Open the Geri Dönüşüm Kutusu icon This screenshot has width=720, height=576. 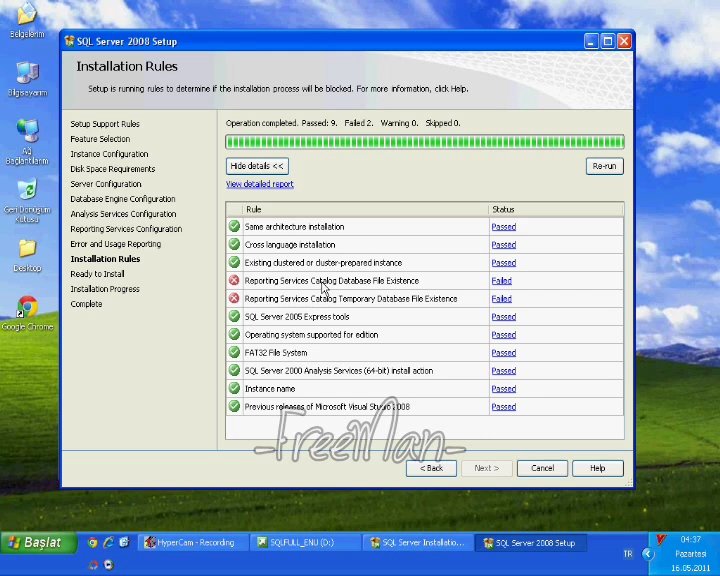27,200
